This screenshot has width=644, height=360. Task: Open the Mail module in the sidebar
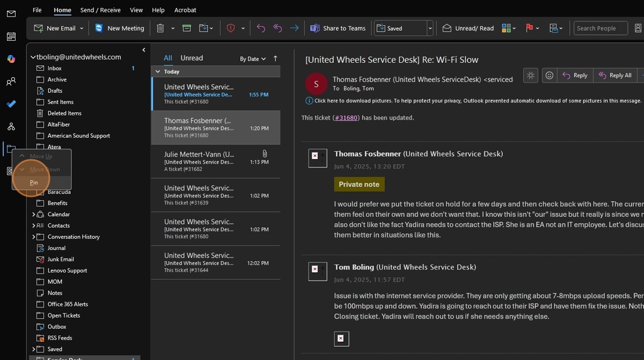tap(11, 13)
